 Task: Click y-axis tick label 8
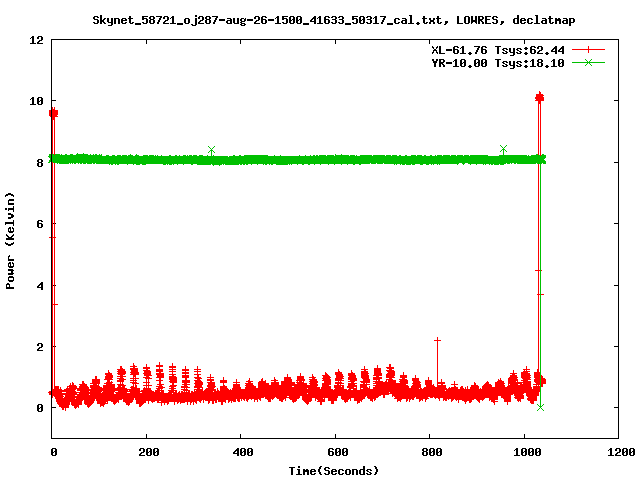[x=40, y=163]
